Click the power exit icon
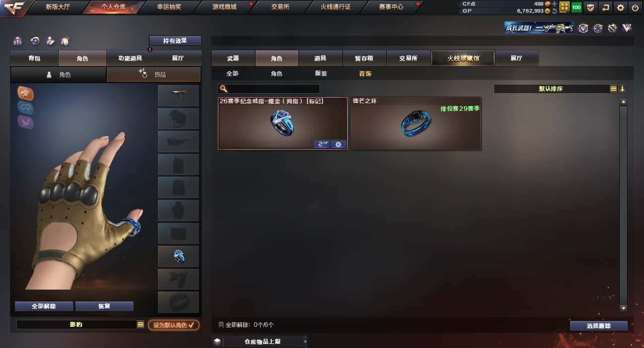 tap(635, 8)
